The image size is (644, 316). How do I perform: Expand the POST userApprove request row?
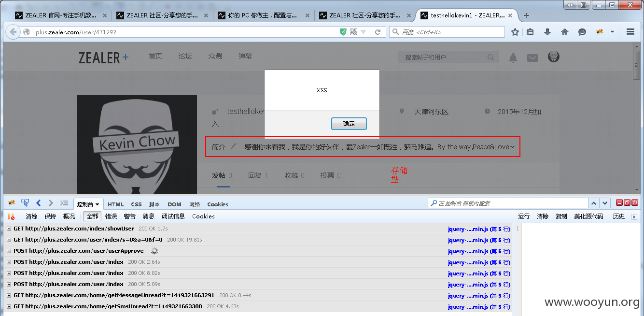point(9,251)
